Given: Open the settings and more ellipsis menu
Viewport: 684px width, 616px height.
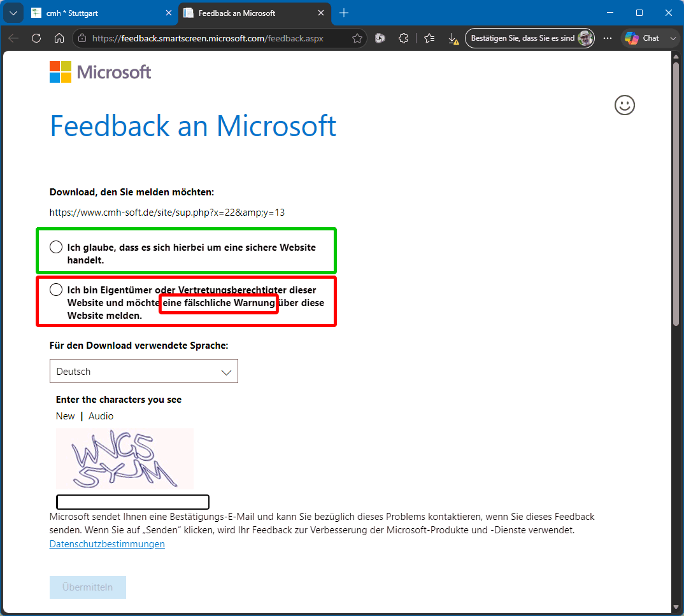Looking at the screenshot, I should [x=607, y=38].
